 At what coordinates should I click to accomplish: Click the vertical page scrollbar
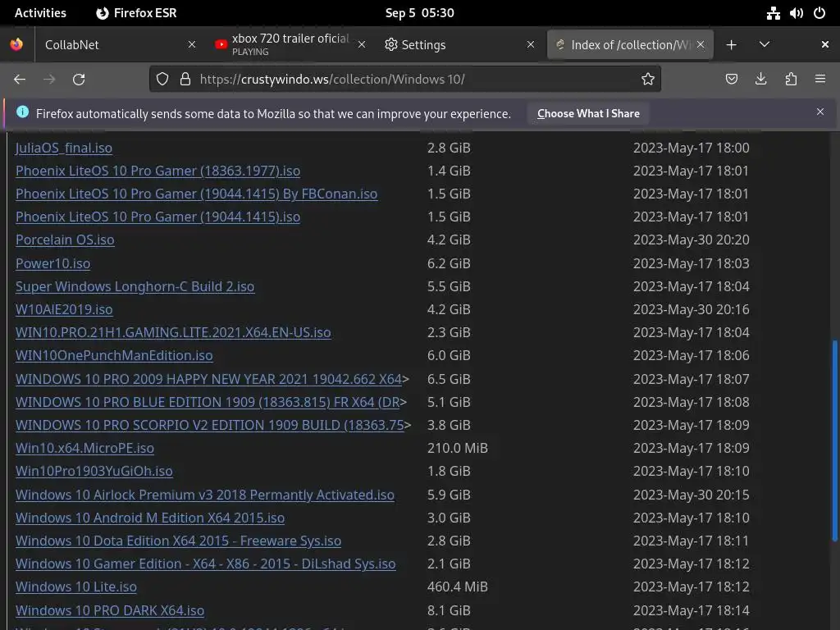click(834, 440)
